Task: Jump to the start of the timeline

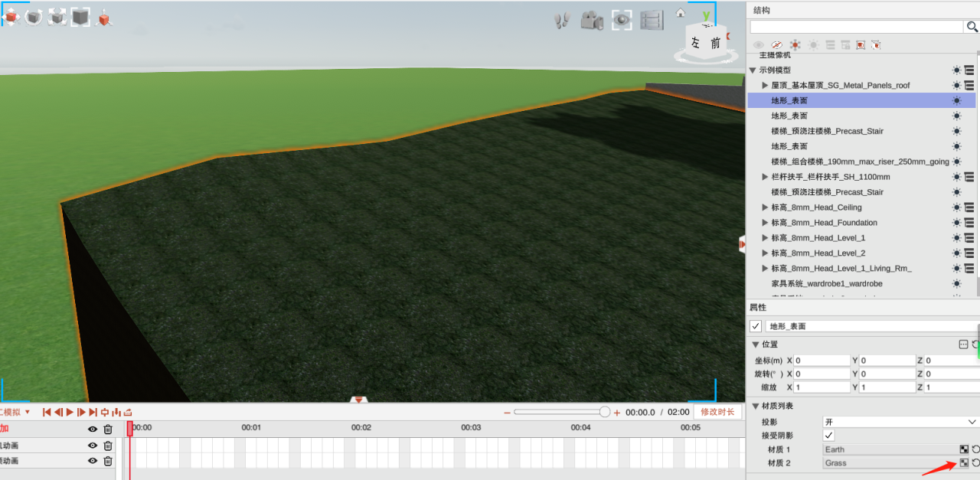Action: coord(47,412)
